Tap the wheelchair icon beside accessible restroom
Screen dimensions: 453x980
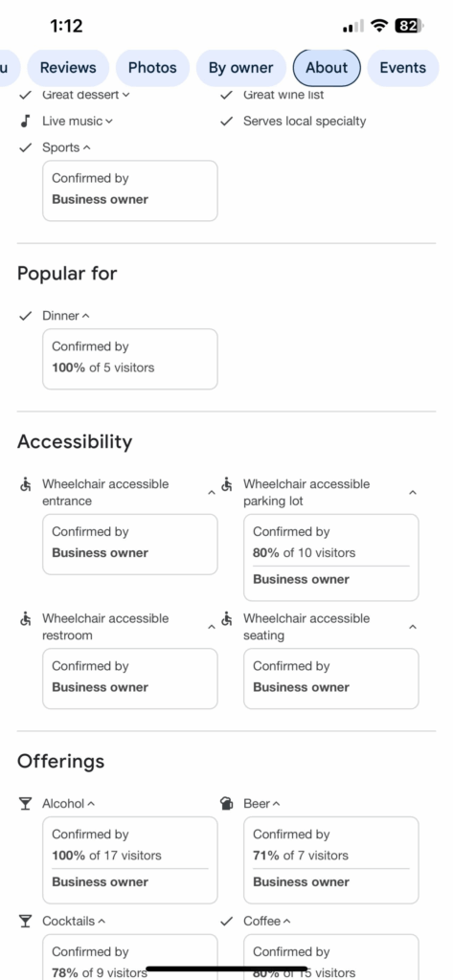25,619
